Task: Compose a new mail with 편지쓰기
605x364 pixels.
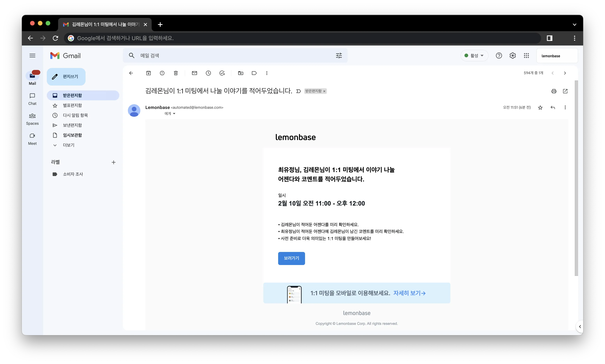Action: (x=66, y=77)
